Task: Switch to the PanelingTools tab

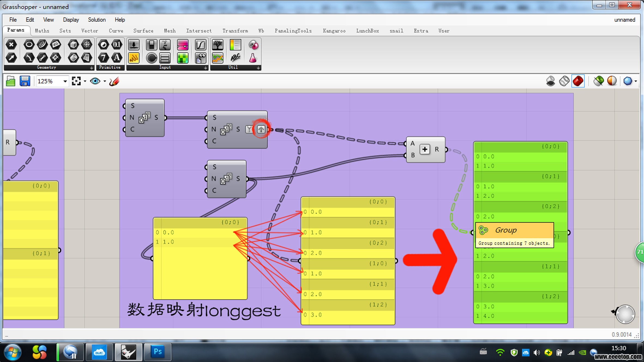Action: 293,31
